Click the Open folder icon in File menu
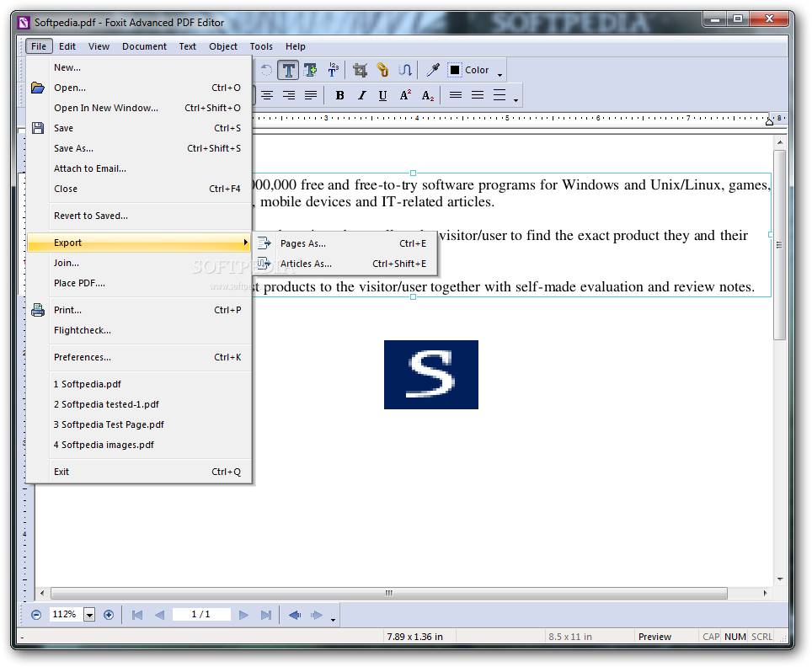The width and height of the screenshot is (812, 667). coord(38,88)
